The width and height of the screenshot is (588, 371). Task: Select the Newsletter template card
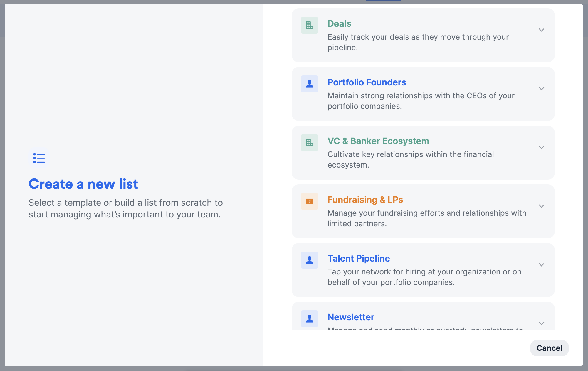tap(351, 317)
